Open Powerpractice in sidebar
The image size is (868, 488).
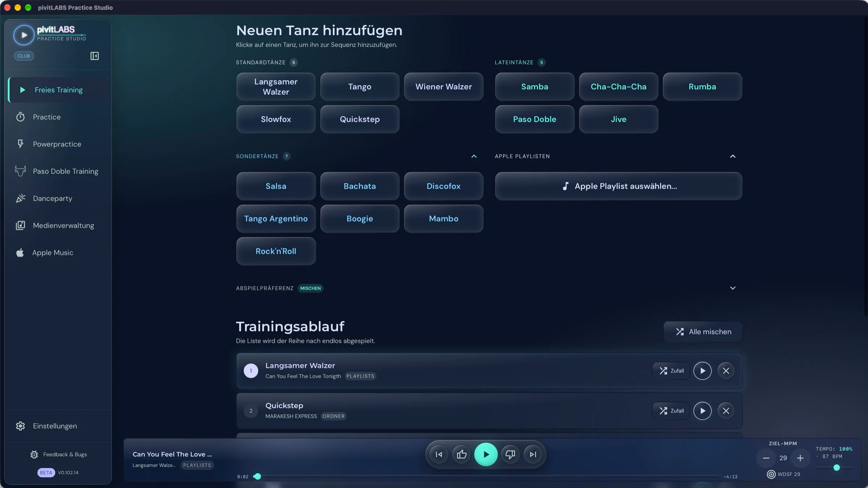pyautogui.click(x=58, y=144)
